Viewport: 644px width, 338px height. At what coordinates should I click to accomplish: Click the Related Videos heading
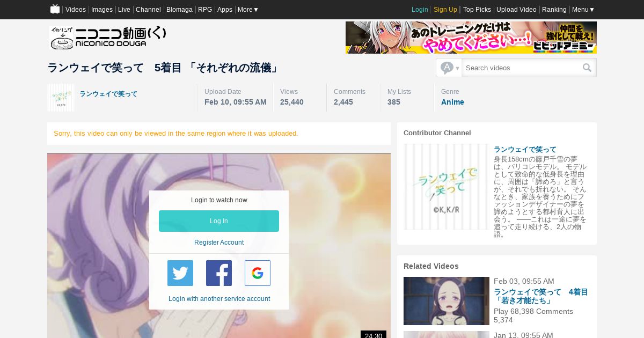(x=431, y=266)
